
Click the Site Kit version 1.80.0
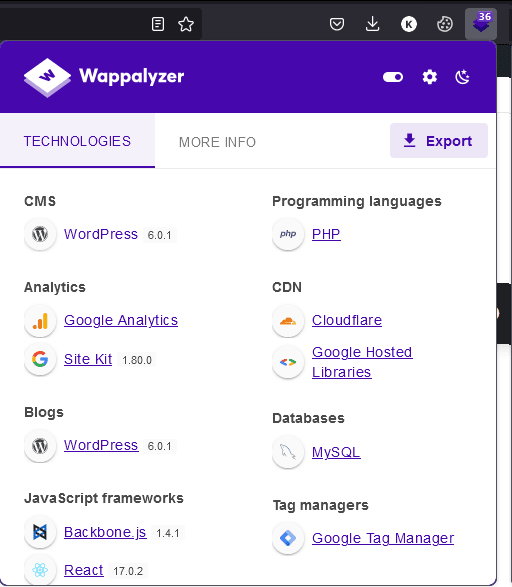tap(137, 360)
